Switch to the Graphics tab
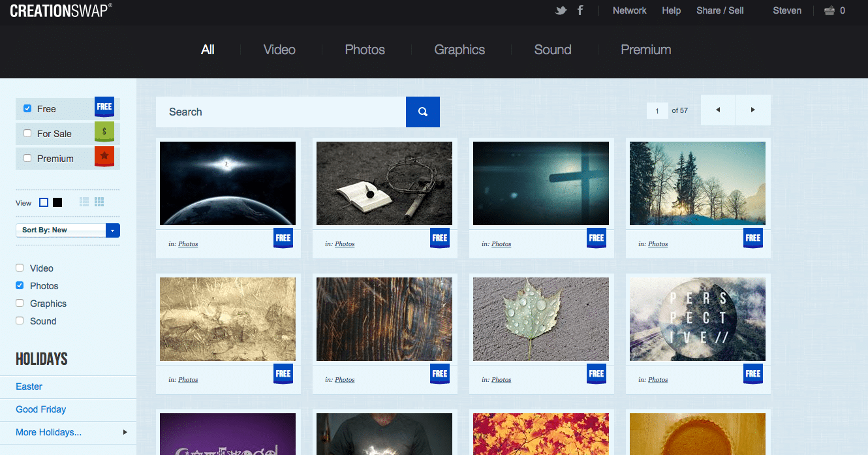 459,50
